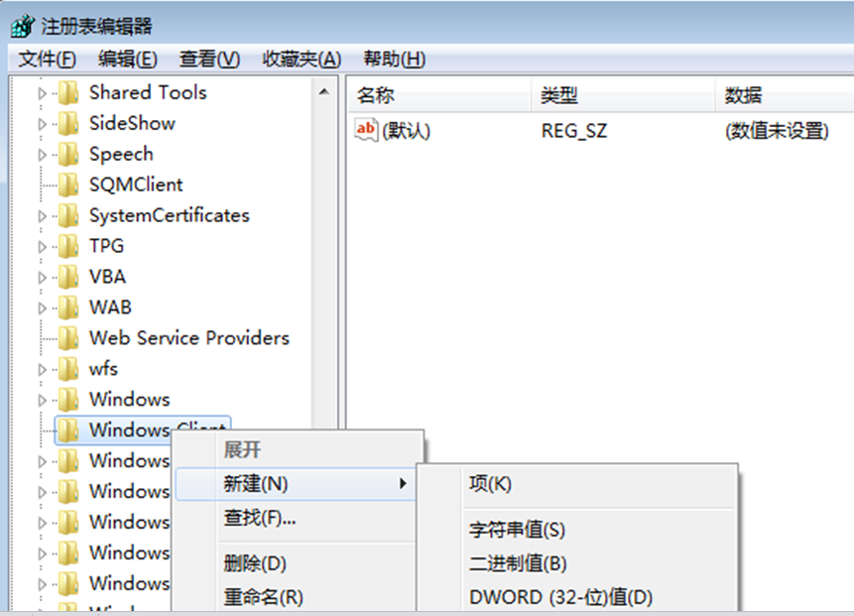
Task: Click the tree scrollbar up arrow
Action: [x=323, y=92]
